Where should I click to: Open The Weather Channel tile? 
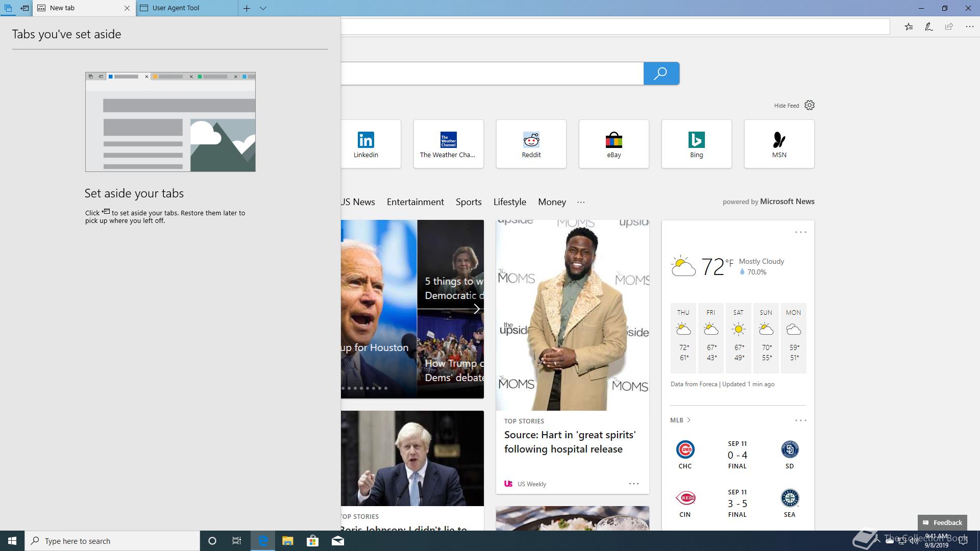click(x=448, y=144)
